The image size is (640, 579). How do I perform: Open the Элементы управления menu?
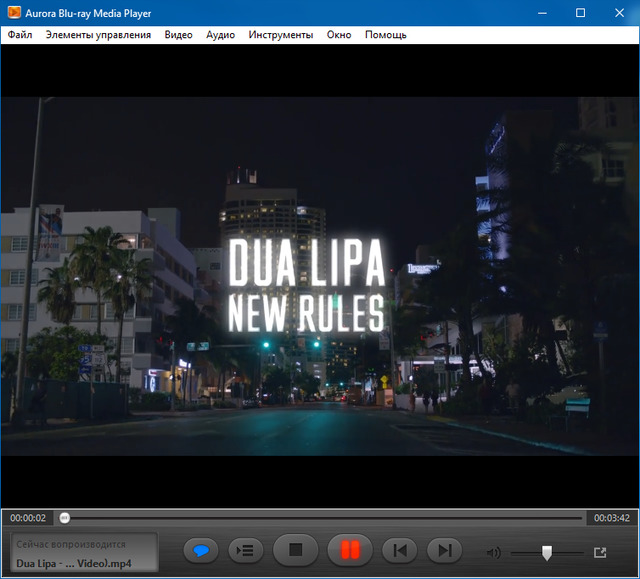coord(98,35)
